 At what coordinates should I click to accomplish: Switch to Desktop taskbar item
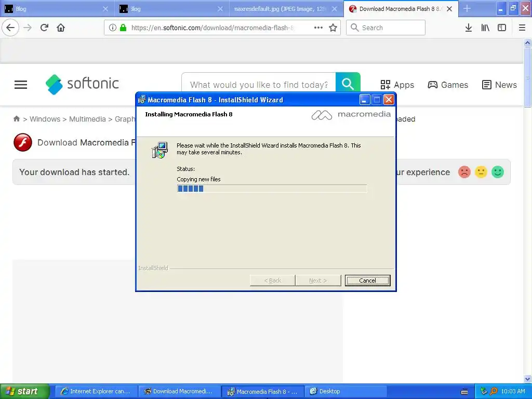point(345,391)
